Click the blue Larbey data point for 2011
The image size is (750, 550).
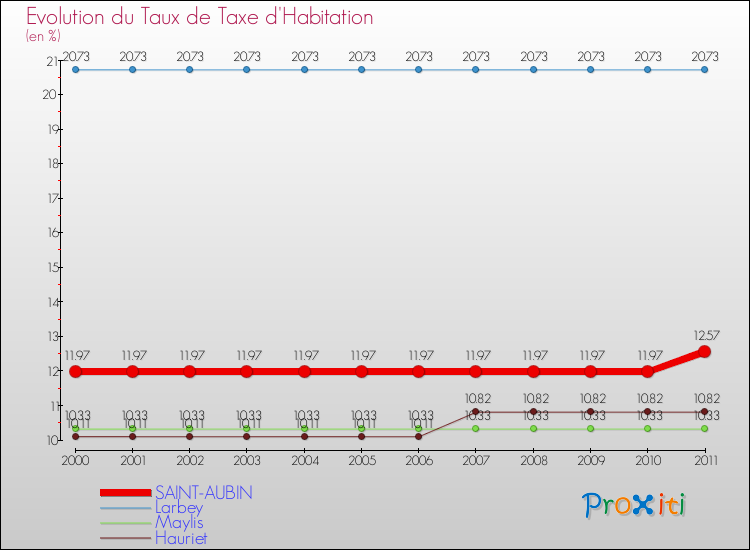click(x=704, y=70)
